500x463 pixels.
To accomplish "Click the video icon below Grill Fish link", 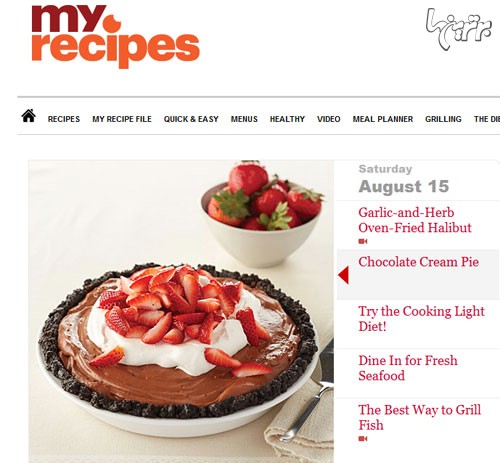I will [x=363, y=439].
